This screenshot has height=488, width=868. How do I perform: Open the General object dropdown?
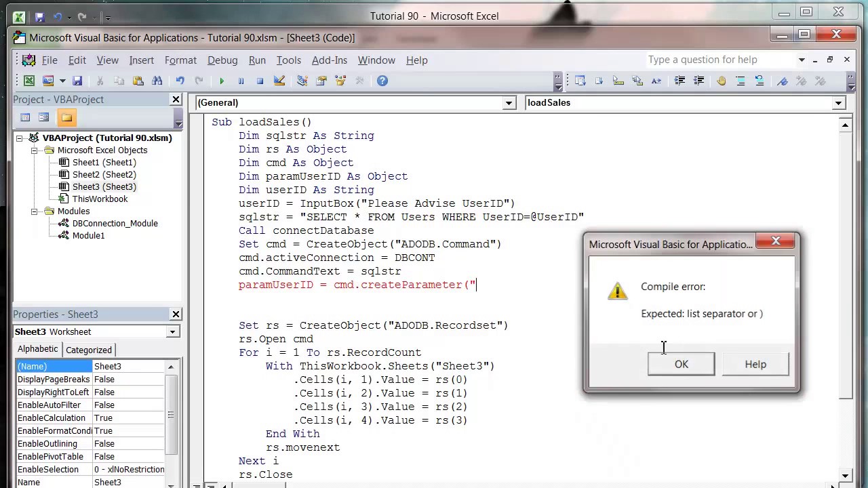509,102
